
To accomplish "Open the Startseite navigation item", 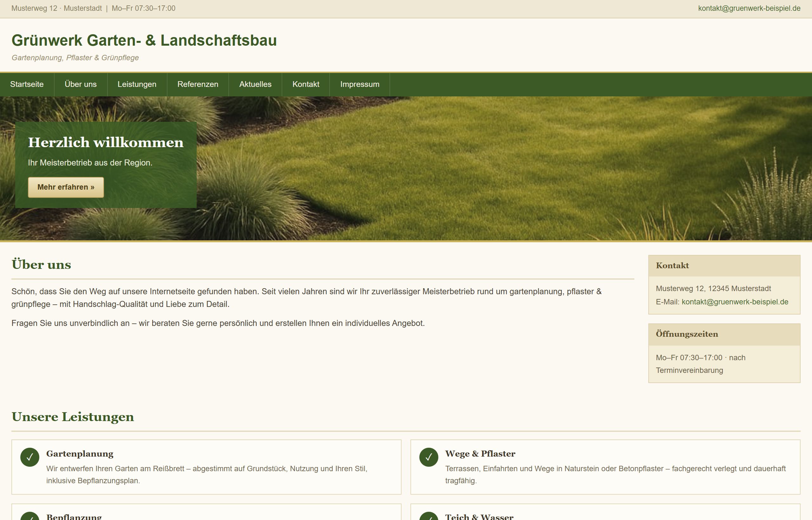I will pyautogui.click(x=27, y=84).
